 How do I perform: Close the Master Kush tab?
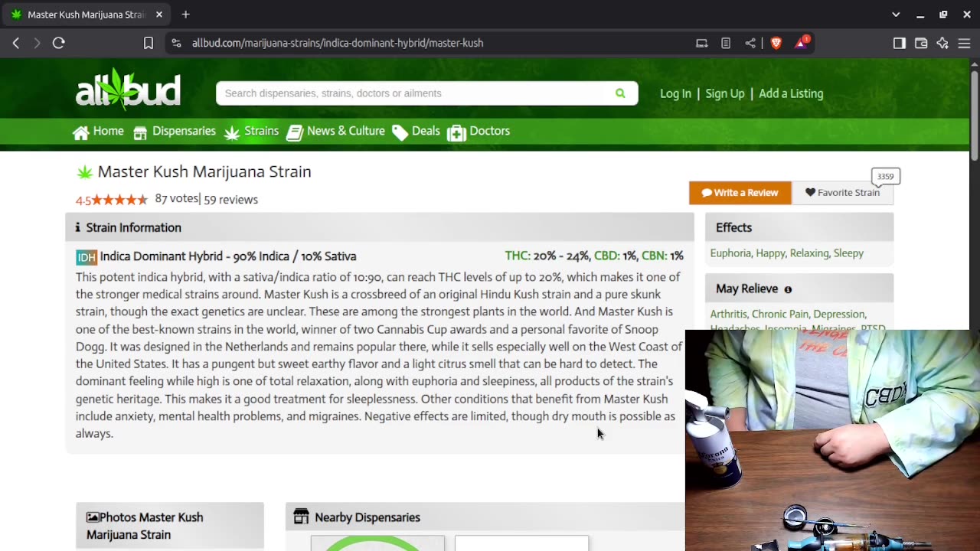click(x=159, y=15)
